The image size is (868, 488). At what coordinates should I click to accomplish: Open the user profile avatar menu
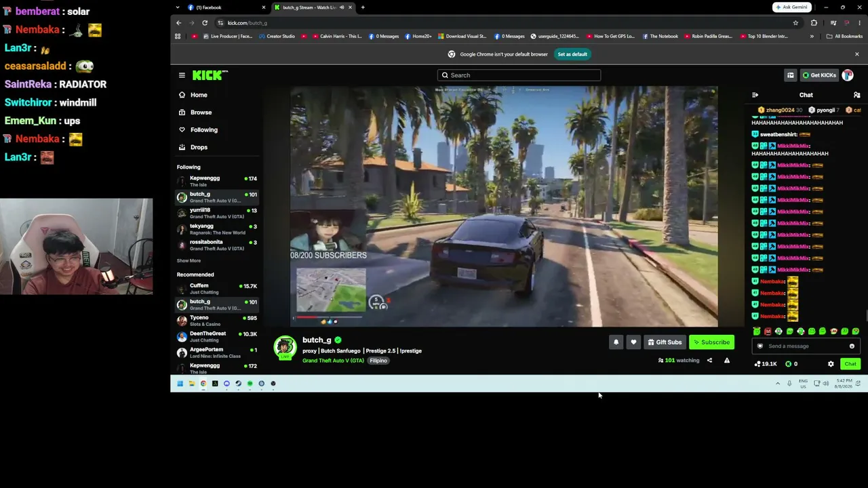click(x=848, y=75)
